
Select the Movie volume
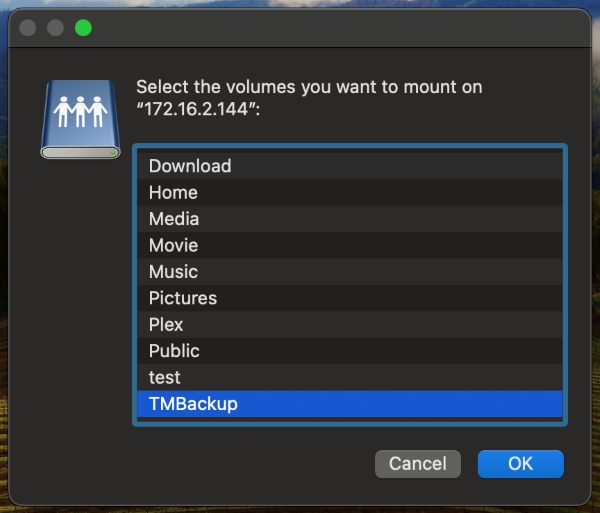click(x=350, y=245)
